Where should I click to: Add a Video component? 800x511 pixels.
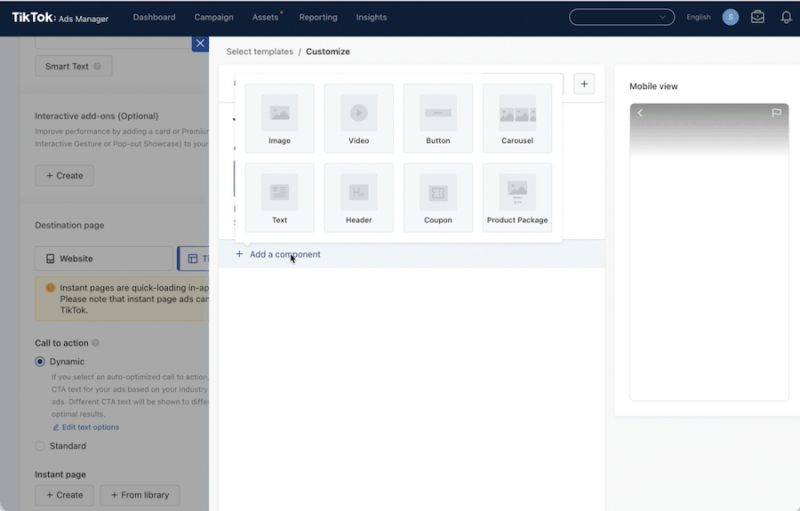click(x=358, y=118)
